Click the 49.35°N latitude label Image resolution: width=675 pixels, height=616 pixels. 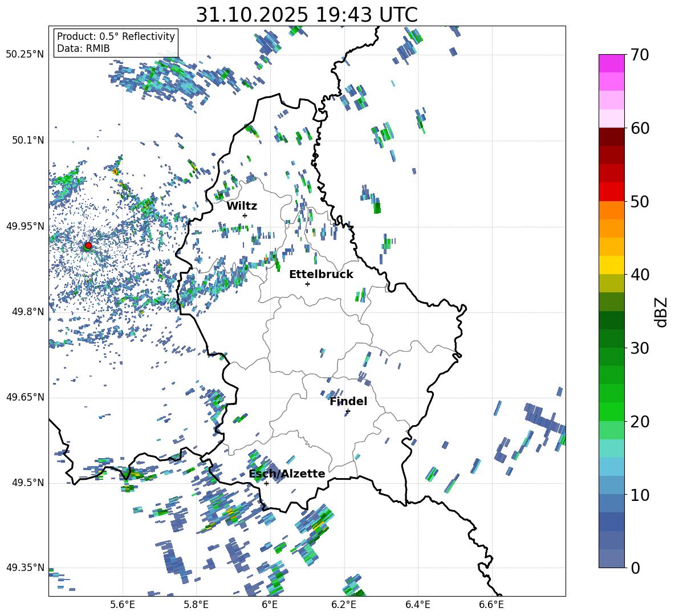[x=25, y=568]
